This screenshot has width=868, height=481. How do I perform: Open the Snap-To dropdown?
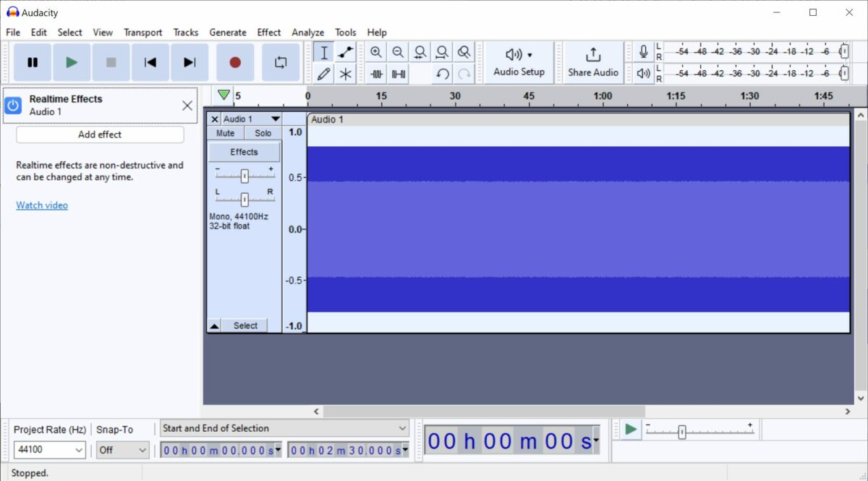coord(122,450)
